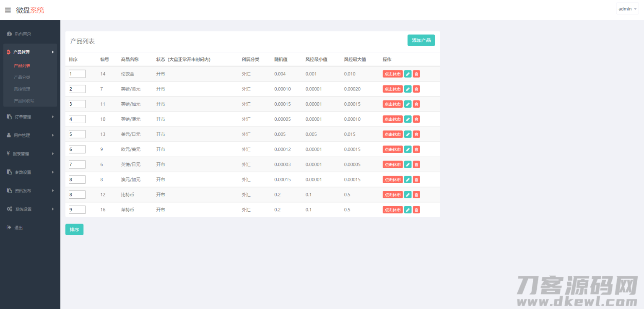This screenshot has height=309, width=644.
Task: Expand the 系统设置 sidebar menu
Action: pyautogui.click(x=30, y=209)
